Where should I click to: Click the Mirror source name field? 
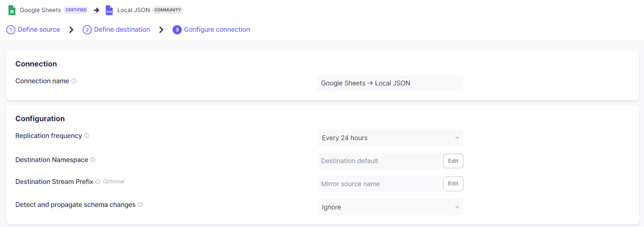click(x=379, y=184)
